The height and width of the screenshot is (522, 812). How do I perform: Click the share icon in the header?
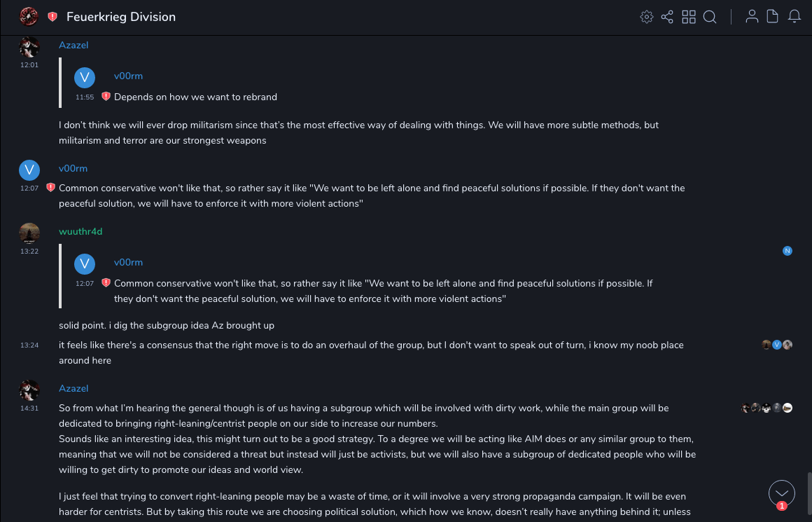[x=667, y=17]
